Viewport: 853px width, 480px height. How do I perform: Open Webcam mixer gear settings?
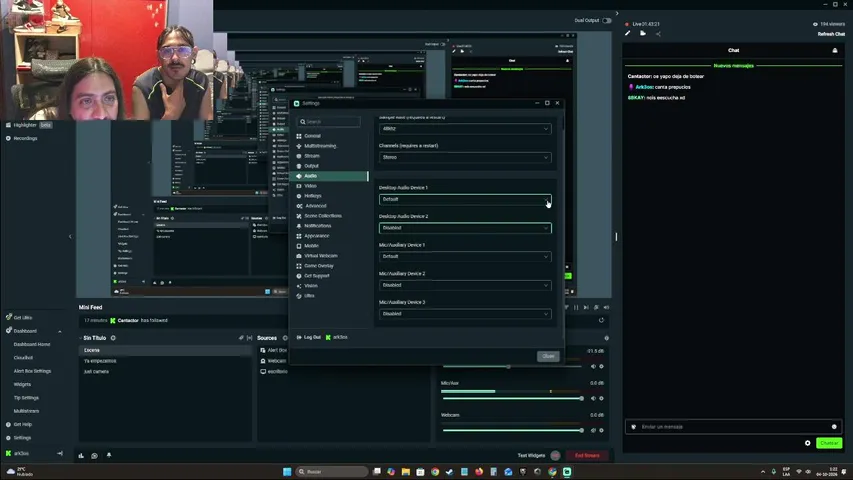601,430
